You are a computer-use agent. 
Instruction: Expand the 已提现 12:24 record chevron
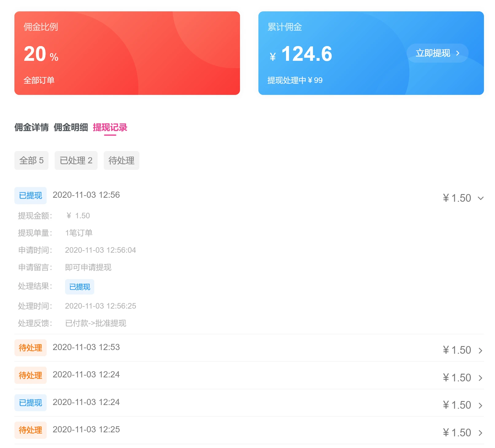coord(481,406)
